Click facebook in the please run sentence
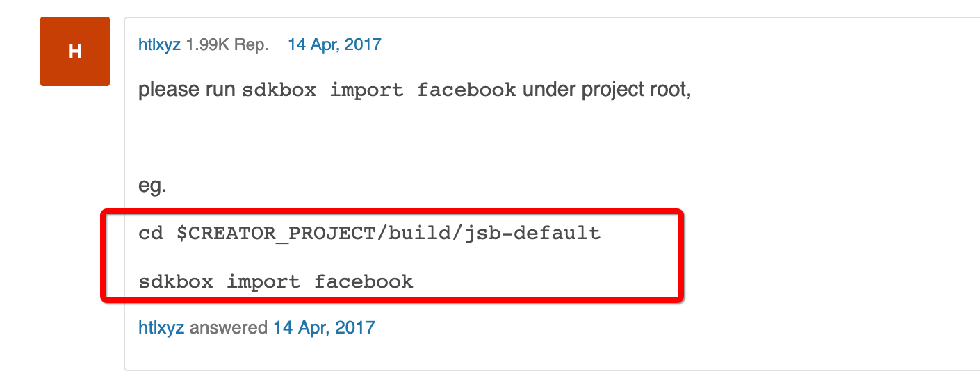 pos(466,91)
